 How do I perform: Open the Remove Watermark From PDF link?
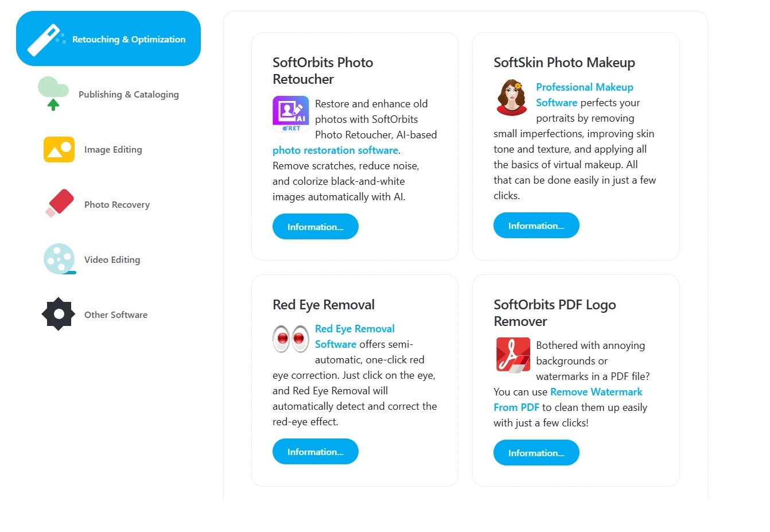[x=568, y=399]
